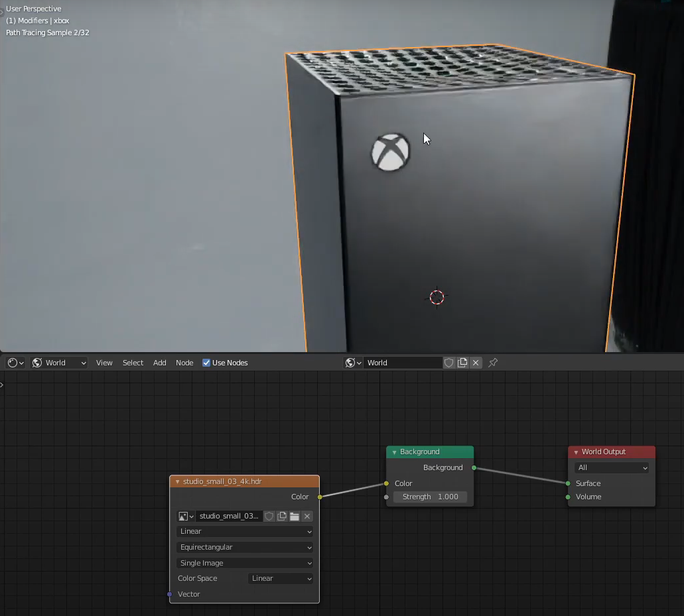Duplicate the HDR image datablock
This screenshot has height=616, width=684.
tap(282, 516)
